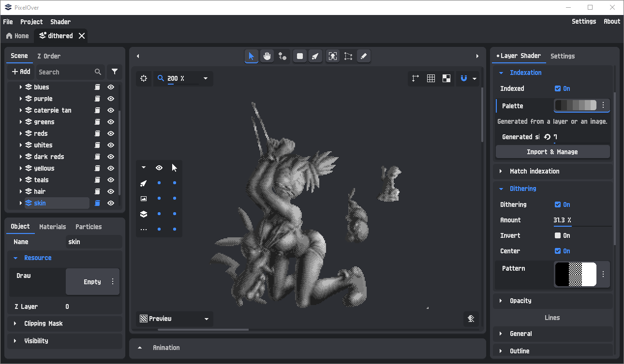Select the pointer selection tool
Image resolution: width=624 pixels, height=364 pixels.
(251, 56)
